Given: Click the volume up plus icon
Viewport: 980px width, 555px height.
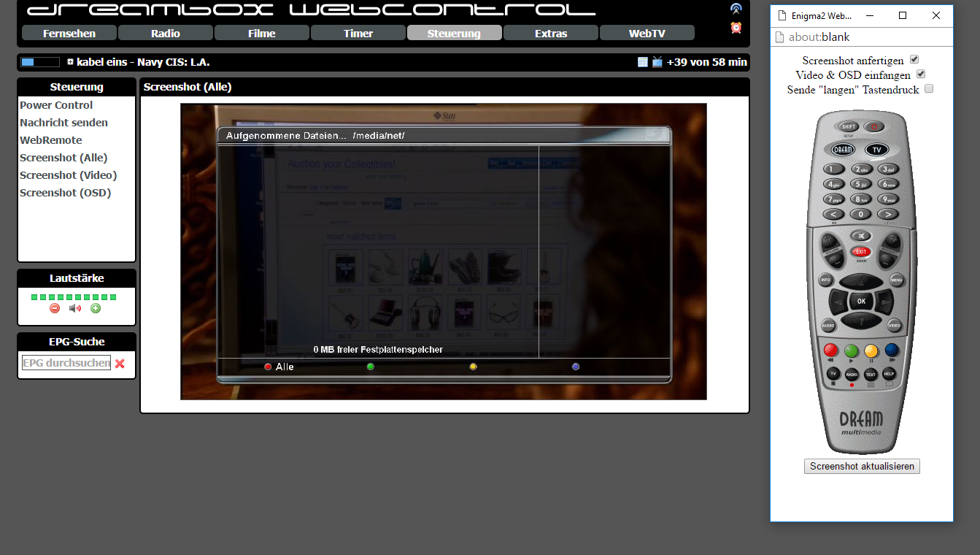Looking at the screenshot, I should [96, 308].
